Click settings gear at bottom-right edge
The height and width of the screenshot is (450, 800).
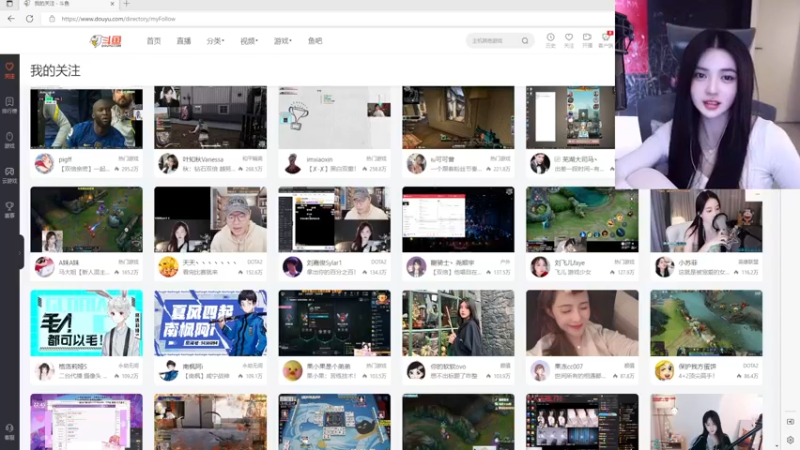coord(790,440)
